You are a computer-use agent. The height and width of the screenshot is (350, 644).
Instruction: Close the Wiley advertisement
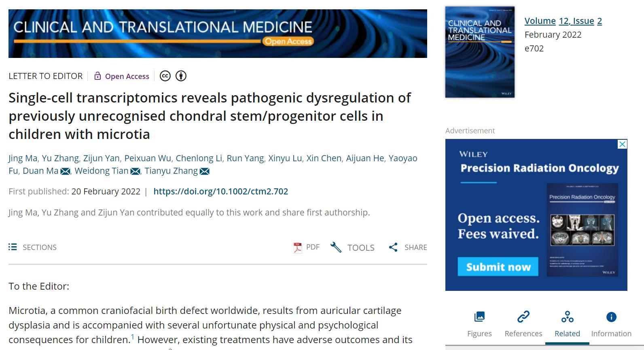[x=623, y=144]
